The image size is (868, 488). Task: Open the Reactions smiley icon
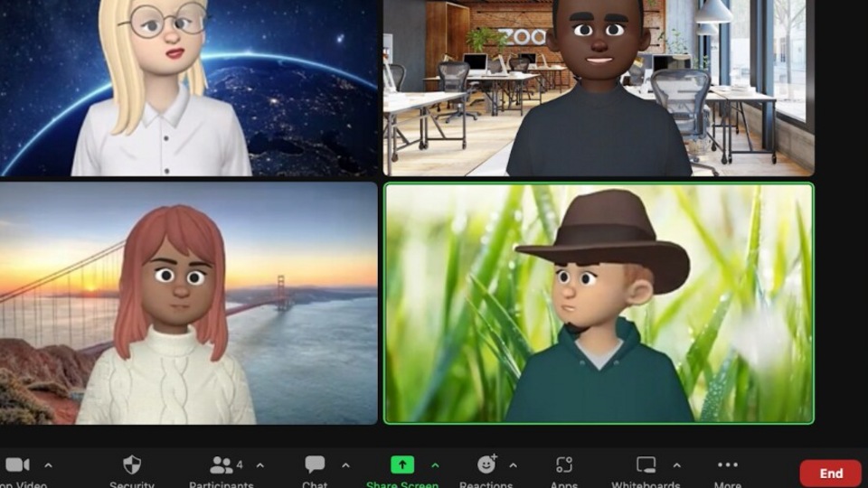pyautogui.click(x=486, y=464)
